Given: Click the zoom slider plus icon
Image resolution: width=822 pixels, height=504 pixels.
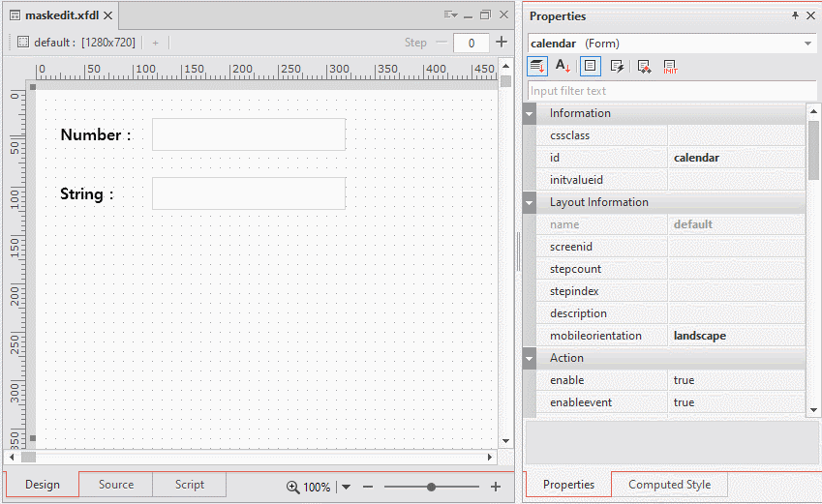Looking at the screenshot, I should 496,488.
